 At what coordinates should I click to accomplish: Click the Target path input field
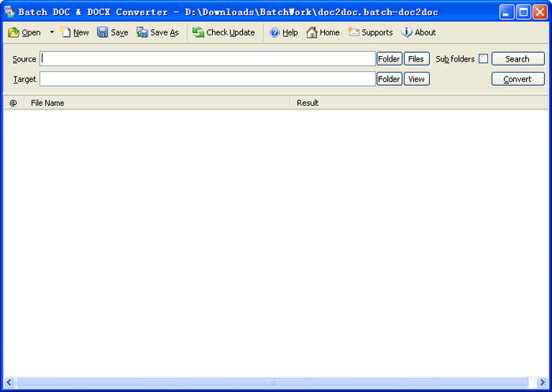[208, 79]
